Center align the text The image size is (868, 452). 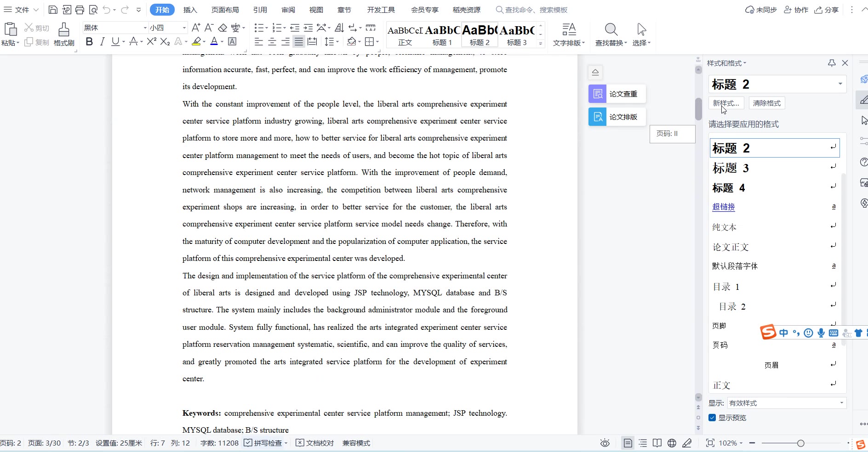coord(272,42)
